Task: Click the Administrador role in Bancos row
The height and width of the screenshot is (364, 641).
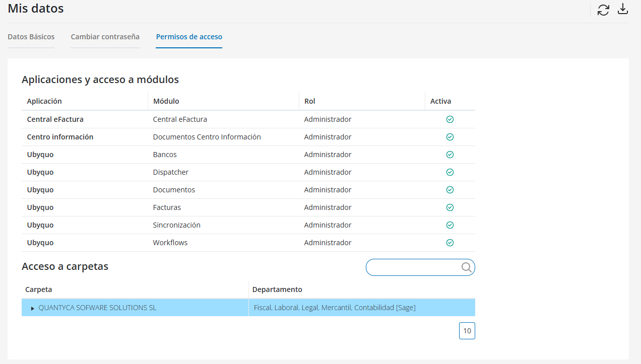Action: tap(328, 155)
